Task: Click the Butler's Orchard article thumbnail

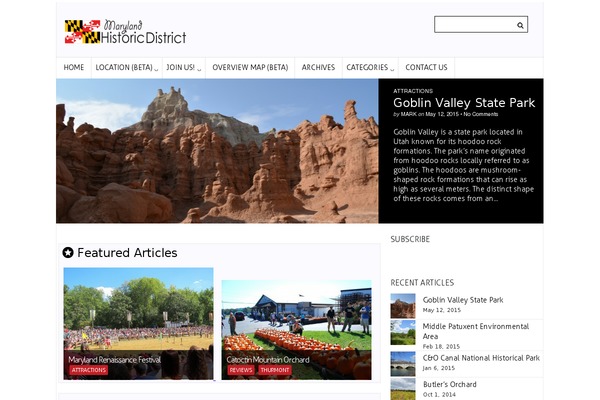Action: click(403, 389)
